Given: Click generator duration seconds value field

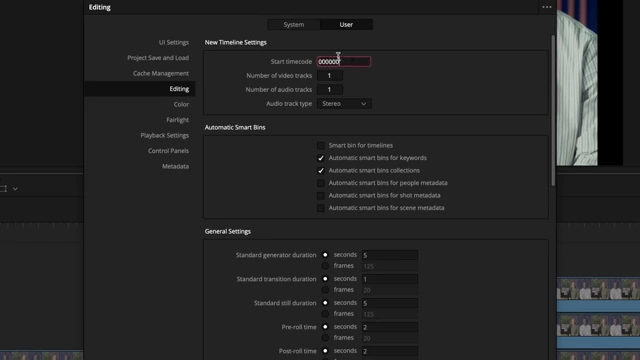Looking at the screenshot, I should coord(390,255).
